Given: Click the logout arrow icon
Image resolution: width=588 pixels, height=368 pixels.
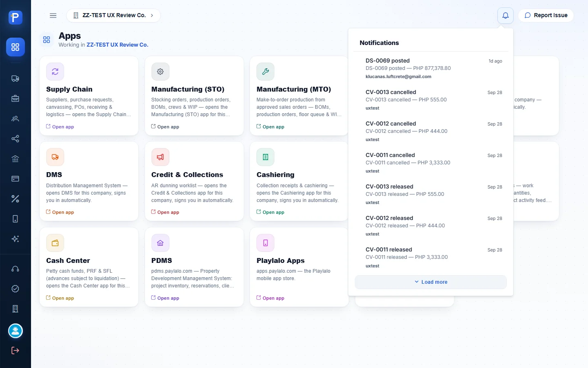Looking at the screenshot, I should 16,350.
